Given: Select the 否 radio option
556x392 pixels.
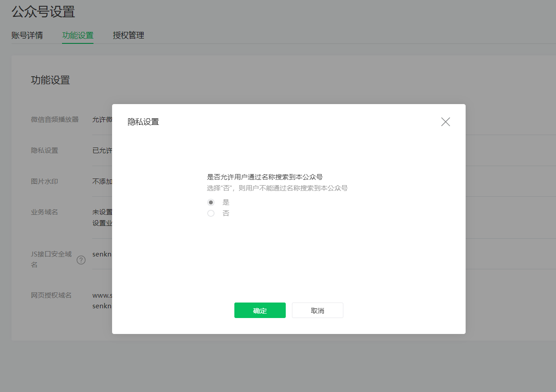Looking at the screenshot, I should click(x=211, y=213).
